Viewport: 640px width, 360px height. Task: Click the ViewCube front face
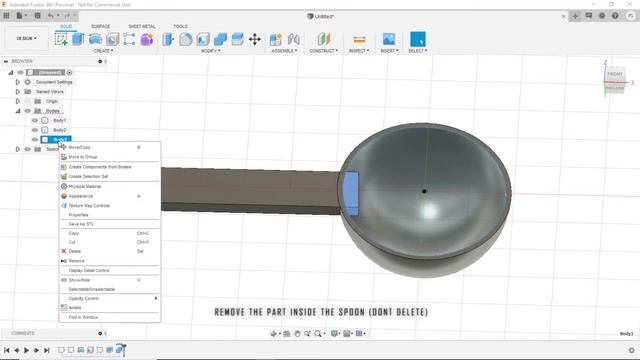[x=615, y=74]
